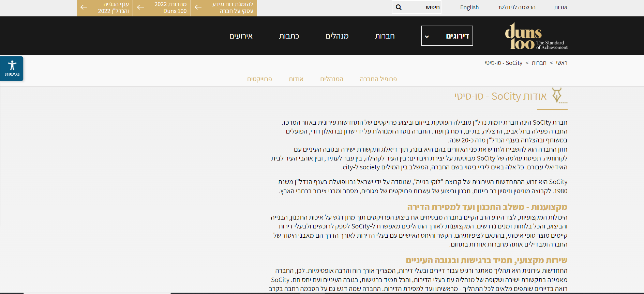
Task: Switch to the פרופיל החברה tab
Action: 378,79
